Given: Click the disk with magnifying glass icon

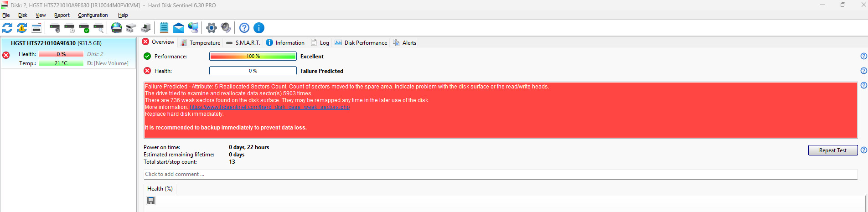Looking at the screenshot, I should [x=98, y=28].
